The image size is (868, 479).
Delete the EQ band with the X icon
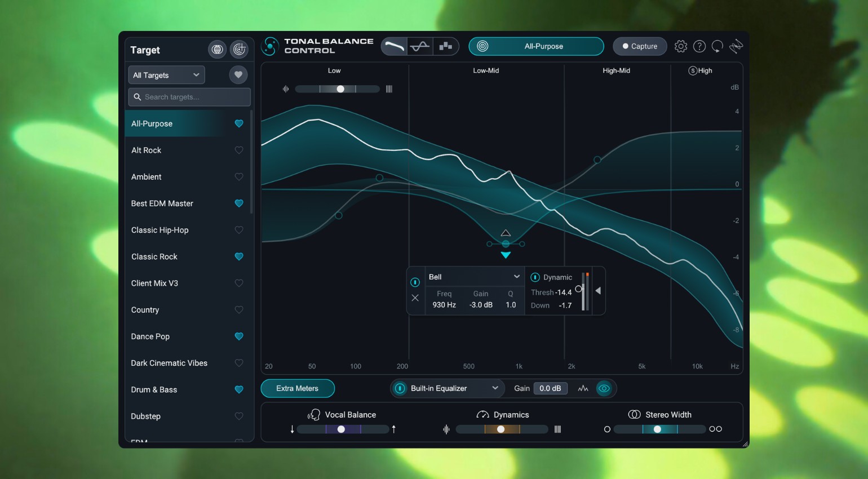[x=415, y=298]
